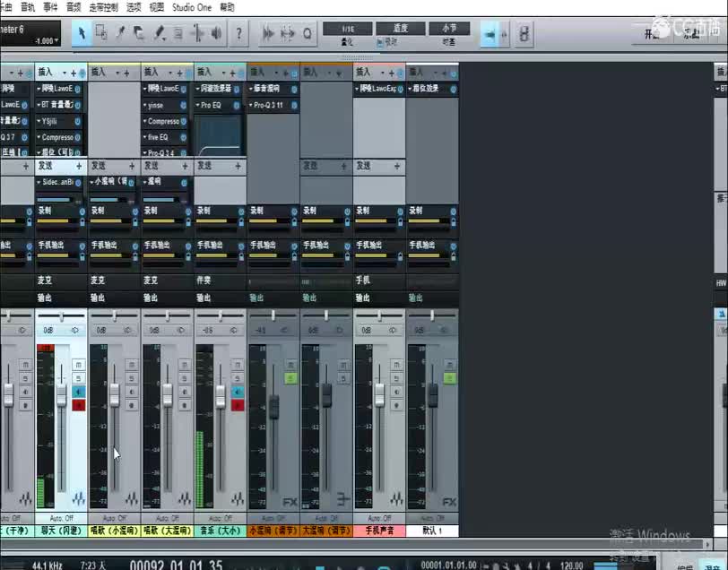This screenshot has width=728, height=570.
Task: Toggle the blue autoscroll icon
Action: click(490, 34)
